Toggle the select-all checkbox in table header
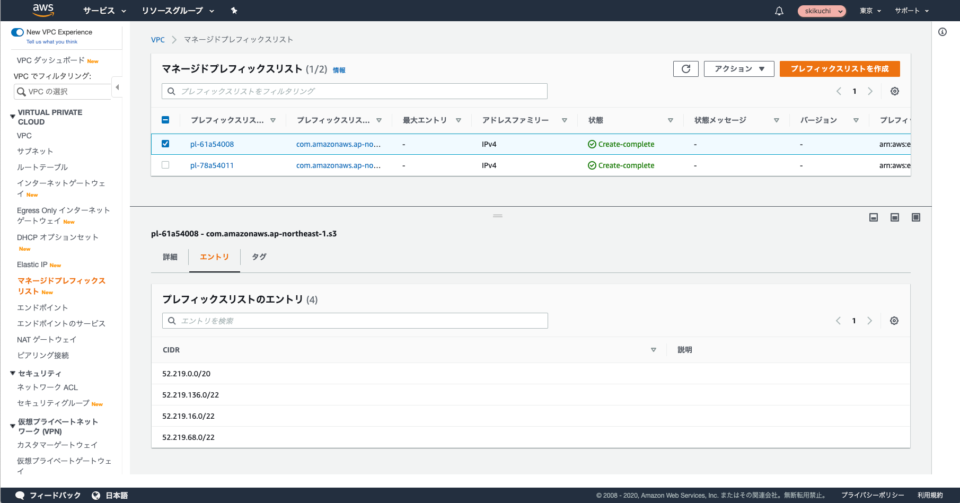The width and height of the screenshot is (960, 503). pos(165,120)
